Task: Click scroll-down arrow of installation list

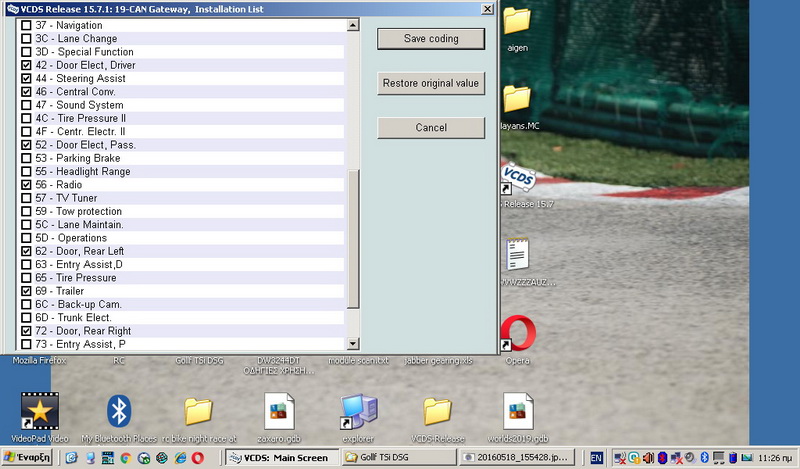Action: [353, 344]
